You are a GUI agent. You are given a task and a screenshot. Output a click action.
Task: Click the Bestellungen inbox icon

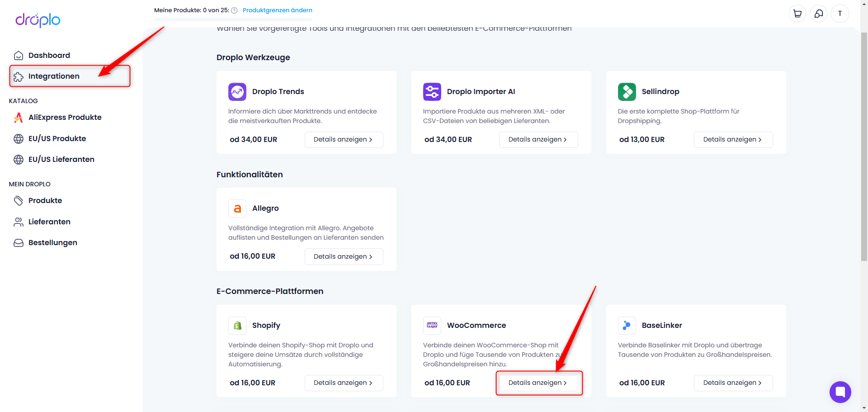19,243
